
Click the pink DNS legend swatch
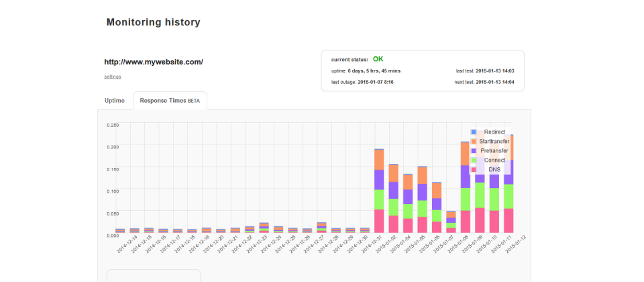(x=473, y=169)
